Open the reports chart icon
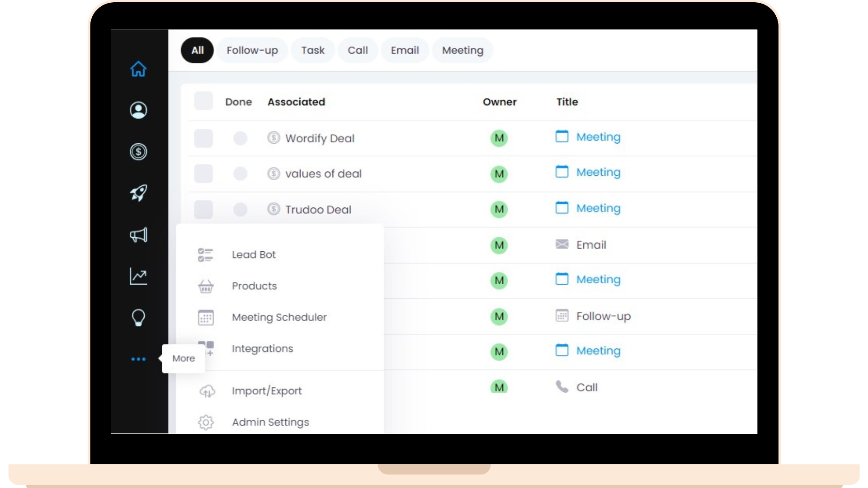 pos(138,277)
